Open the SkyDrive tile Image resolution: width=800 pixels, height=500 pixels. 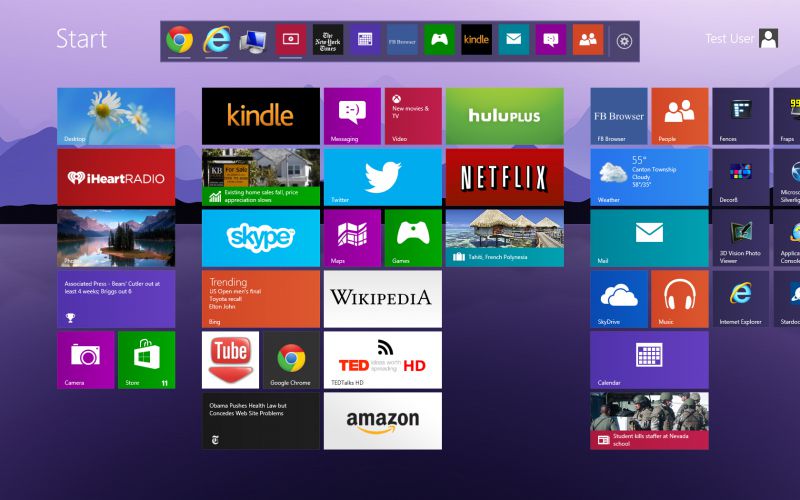[x=619, y=298]
